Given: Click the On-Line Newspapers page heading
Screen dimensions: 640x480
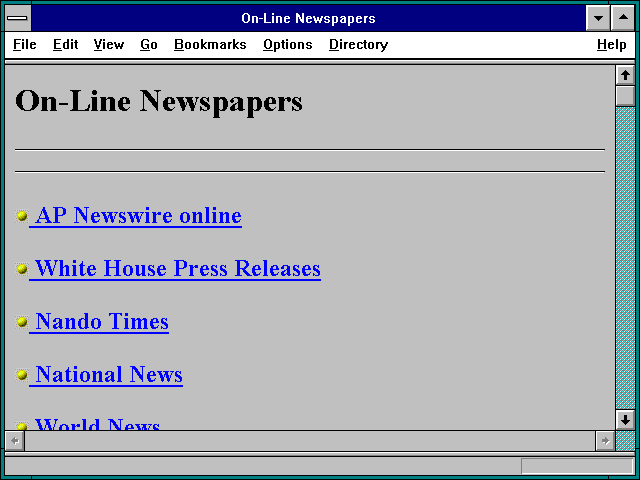Looking at the screenshot, I should 159,101.
